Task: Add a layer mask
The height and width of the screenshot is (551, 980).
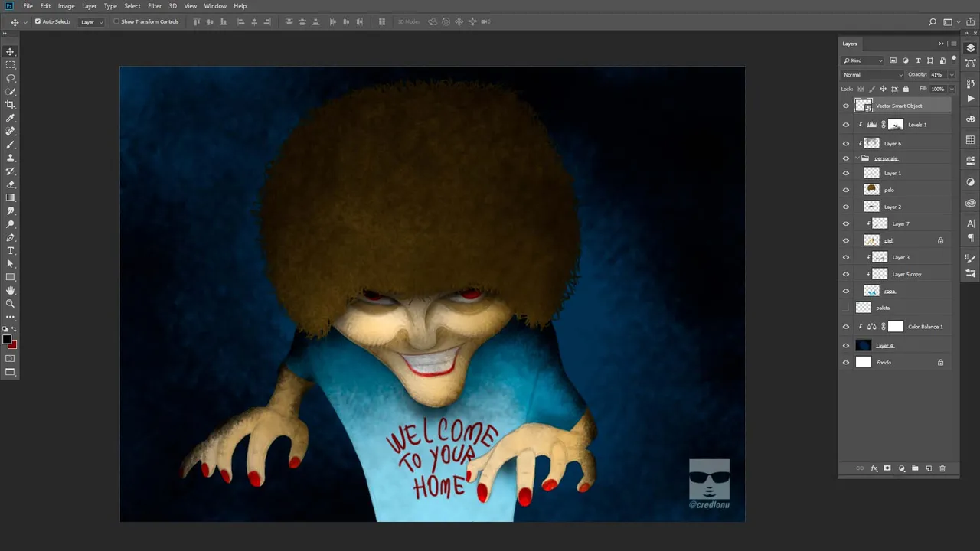Action: 887,468
